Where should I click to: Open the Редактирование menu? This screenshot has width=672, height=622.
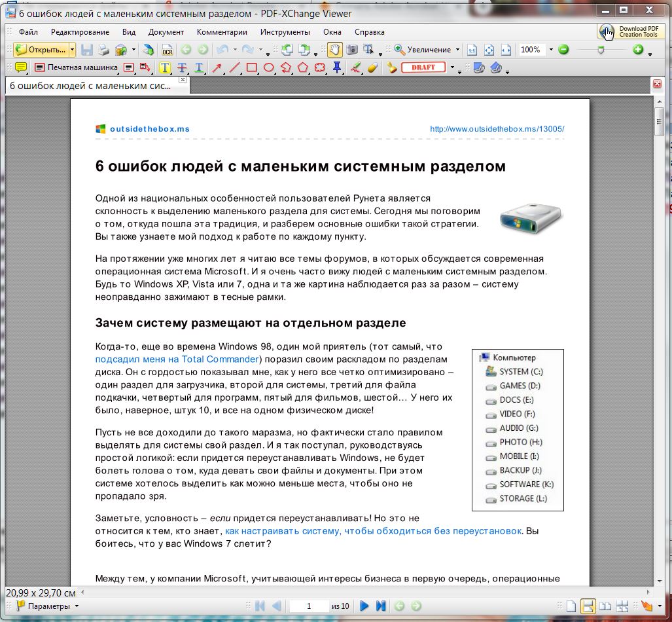coord(80,32)
